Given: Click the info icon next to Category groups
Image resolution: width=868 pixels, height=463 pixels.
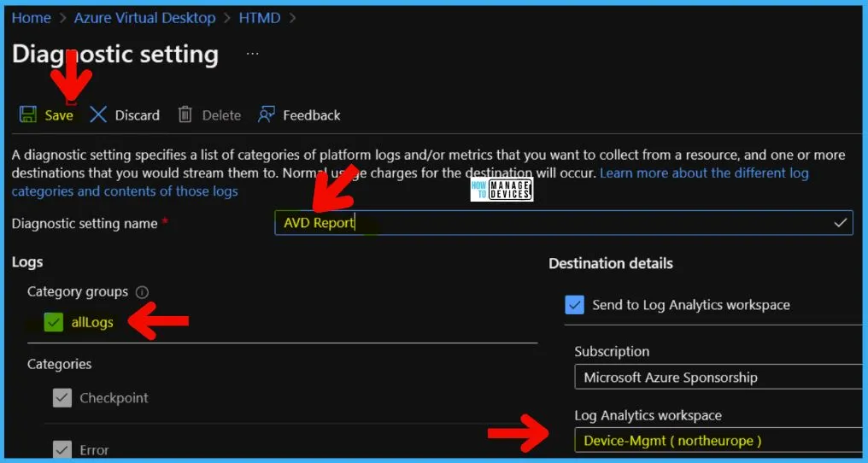Looking at the screenshot, I should coord(142,292).
